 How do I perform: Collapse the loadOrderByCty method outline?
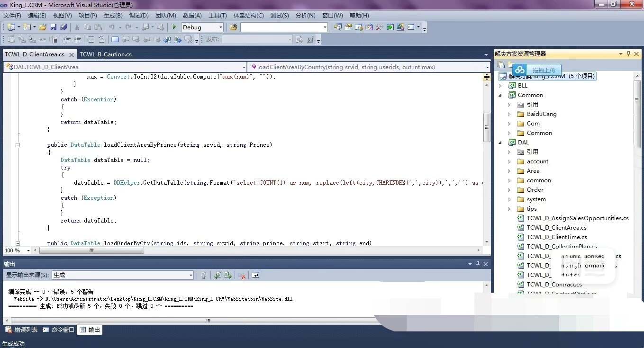[x=18, y=243]
